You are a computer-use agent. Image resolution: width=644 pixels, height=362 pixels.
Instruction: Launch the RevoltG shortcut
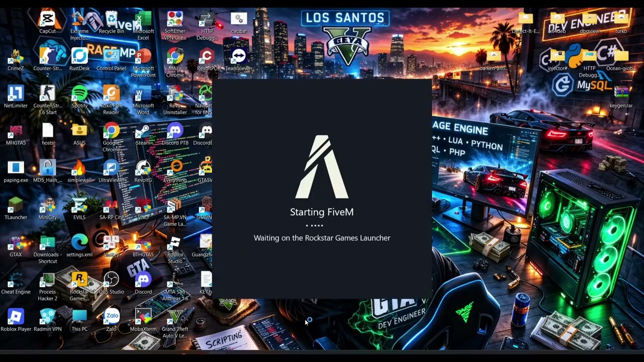[143, 168]
